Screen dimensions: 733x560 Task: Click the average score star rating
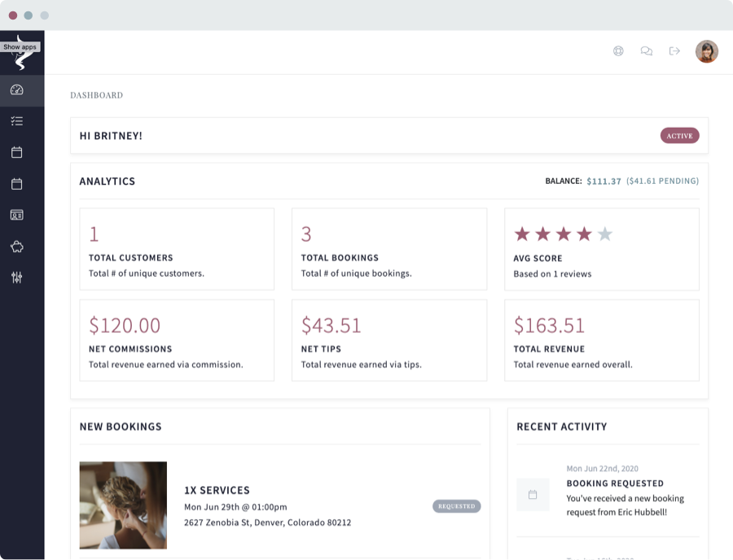(563, 234)
